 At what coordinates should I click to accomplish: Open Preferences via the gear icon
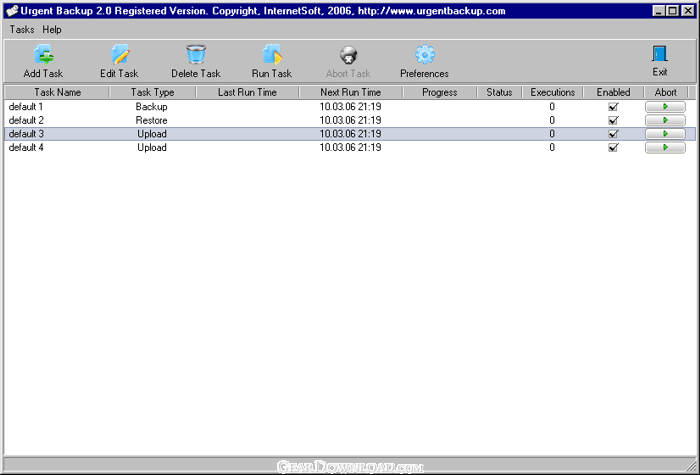click(x=425, y=54)
